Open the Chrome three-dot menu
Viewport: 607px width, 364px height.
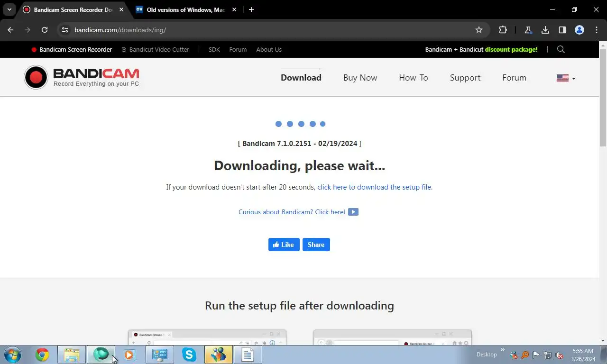point(597,30)
